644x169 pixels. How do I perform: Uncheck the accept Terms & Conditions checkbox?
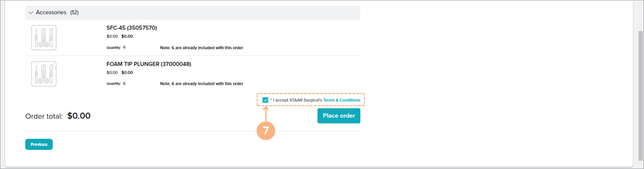tap(265, 100)
